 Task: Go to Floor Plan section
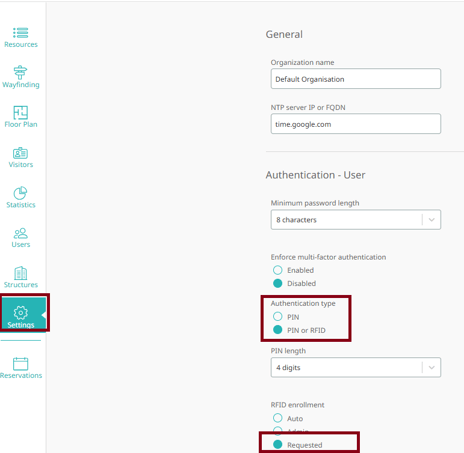21,117
